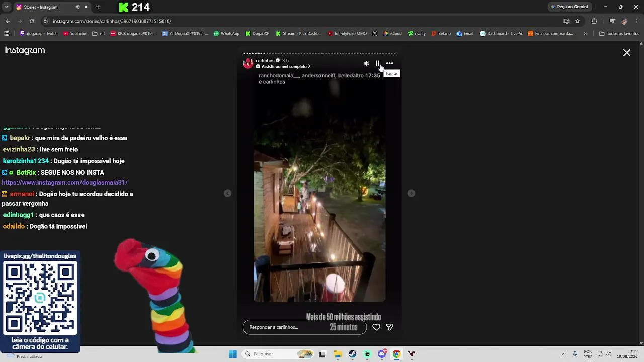Click the browser back arrow
The height and width of the screenshot is (362, 644).
[8, 21]
